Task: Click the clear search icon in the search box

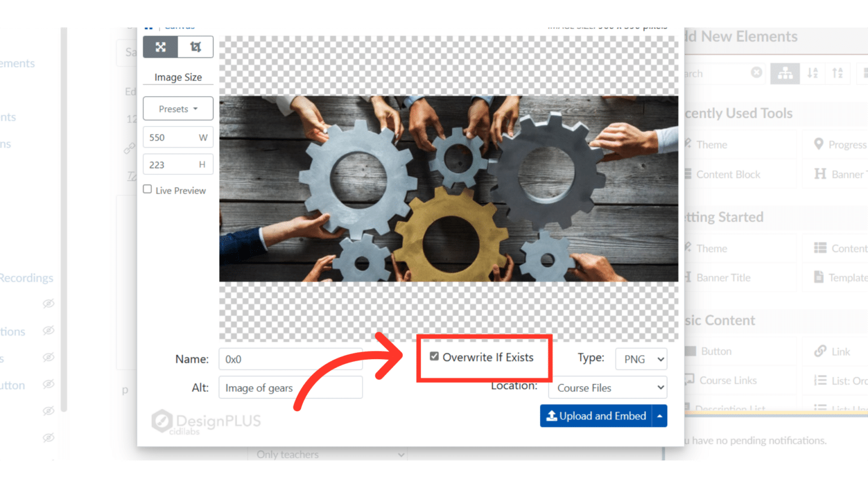Action: click(757, 73)
